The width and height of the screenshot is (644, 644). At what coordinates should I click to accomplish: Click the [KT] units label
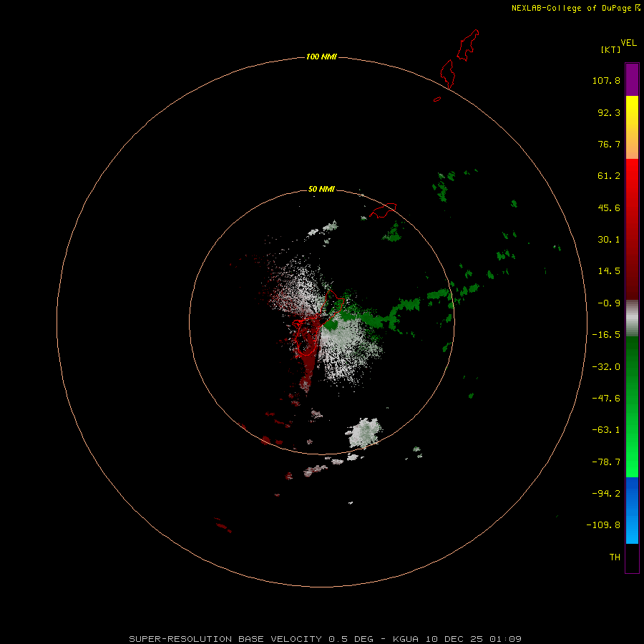(611, 49)
